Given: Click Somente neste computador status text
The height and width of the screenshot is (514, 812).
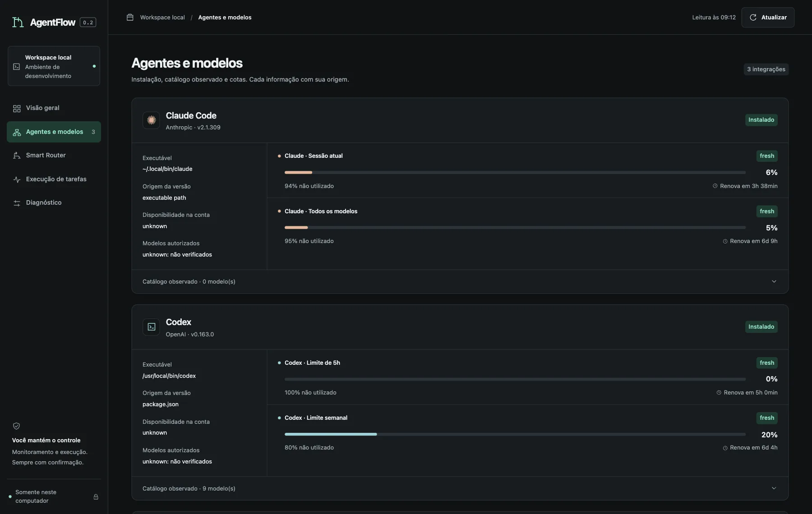Looking at the screenshot, I should (x=36, y=496).
